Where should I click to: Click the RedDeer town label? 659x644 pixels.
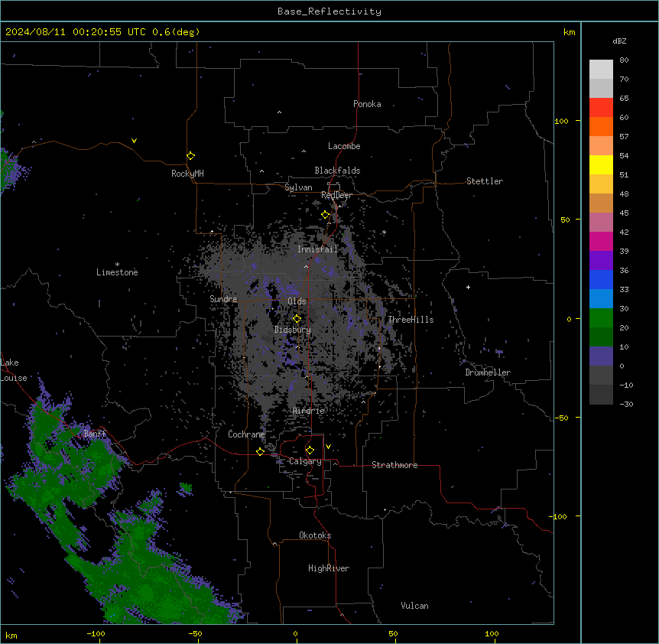[336, 195]
